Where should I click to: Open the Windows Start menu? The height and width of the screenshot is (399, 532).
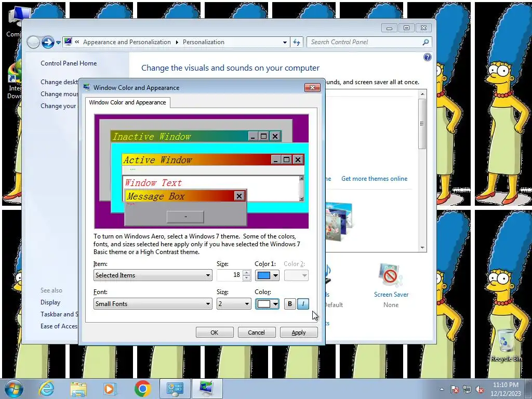click(x=14, y=389)
